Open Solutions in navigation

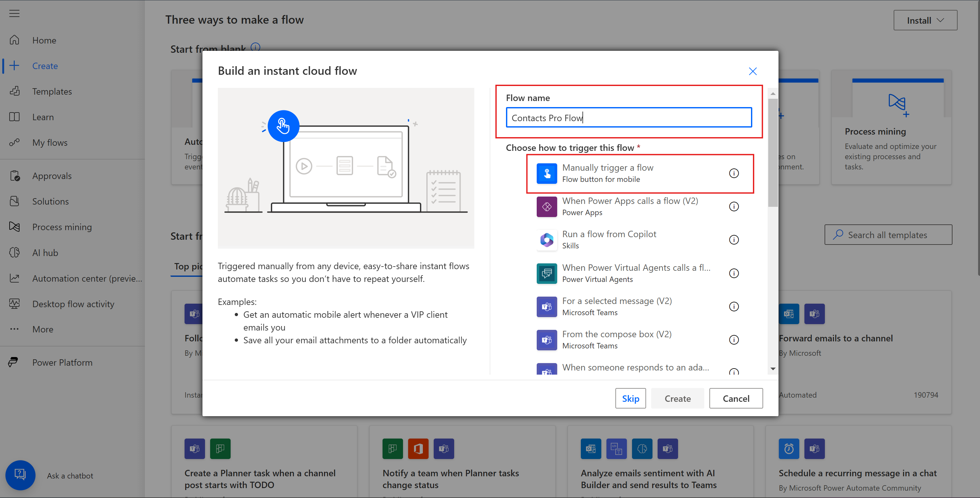click(x=51, y=201)
